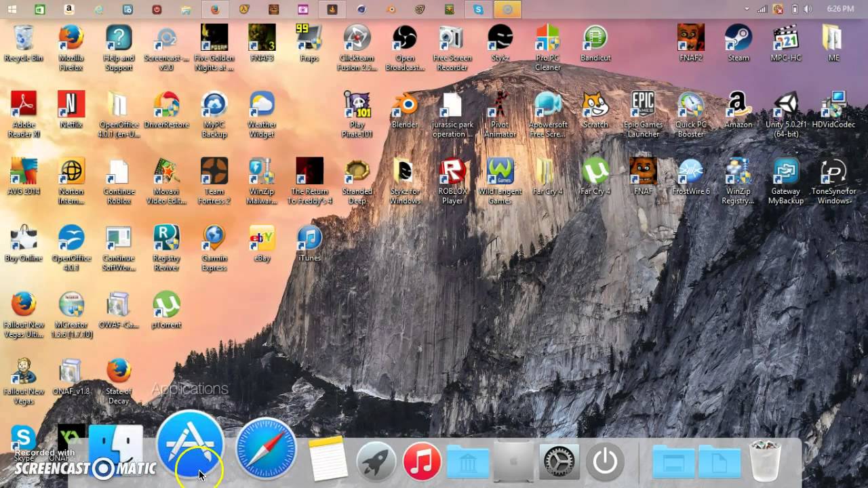Click the 6:26 PM taskbar clock

tap(840, 9)
